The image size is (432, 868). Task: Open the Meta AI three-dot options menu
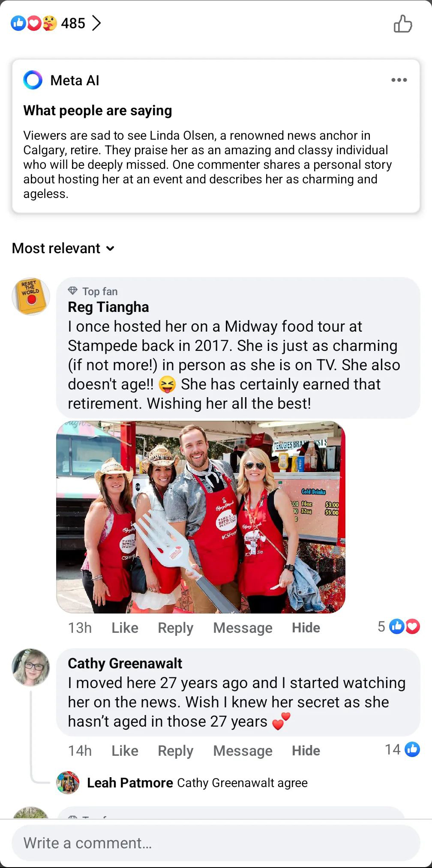pos(399,80)
